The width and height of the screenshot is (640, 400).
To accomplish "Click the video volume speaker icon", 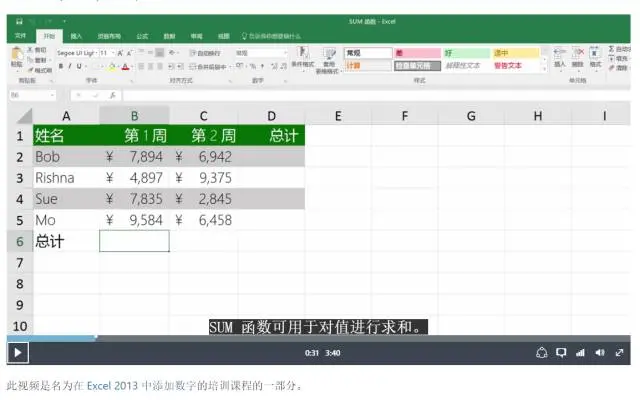I will tap(600, 353).
